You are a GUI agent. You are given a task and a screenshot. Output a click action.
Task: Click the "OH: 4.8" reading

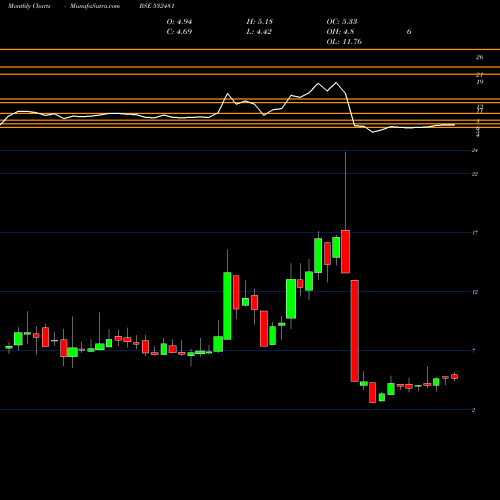340,32
